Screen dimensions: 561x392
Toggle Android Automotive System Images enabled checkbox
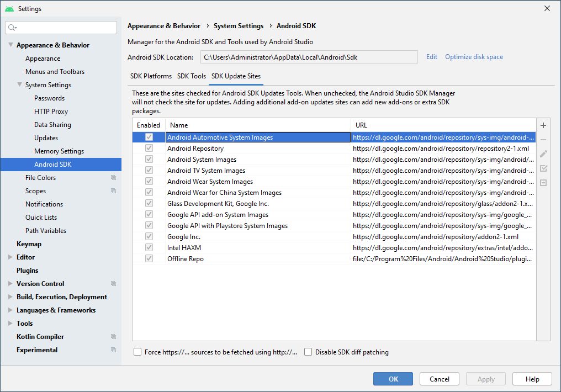point(149,137)
